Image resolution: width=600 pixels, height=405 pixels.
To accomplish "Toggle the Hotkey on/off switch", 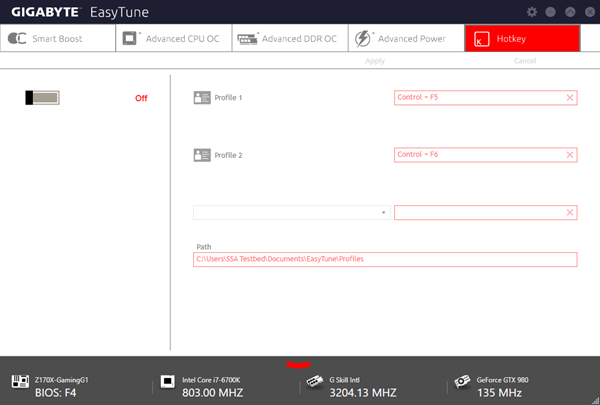I will (42, 98).
